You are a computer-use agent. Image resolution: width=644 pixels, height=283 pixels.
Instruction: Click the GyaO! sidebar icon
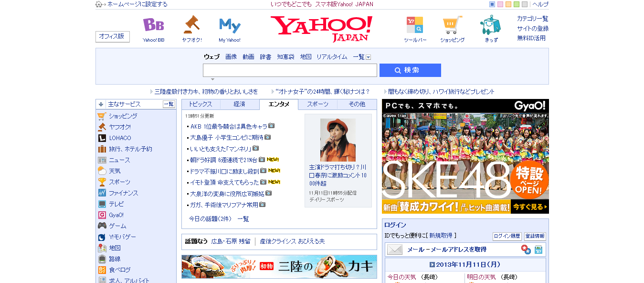(102, 215)
